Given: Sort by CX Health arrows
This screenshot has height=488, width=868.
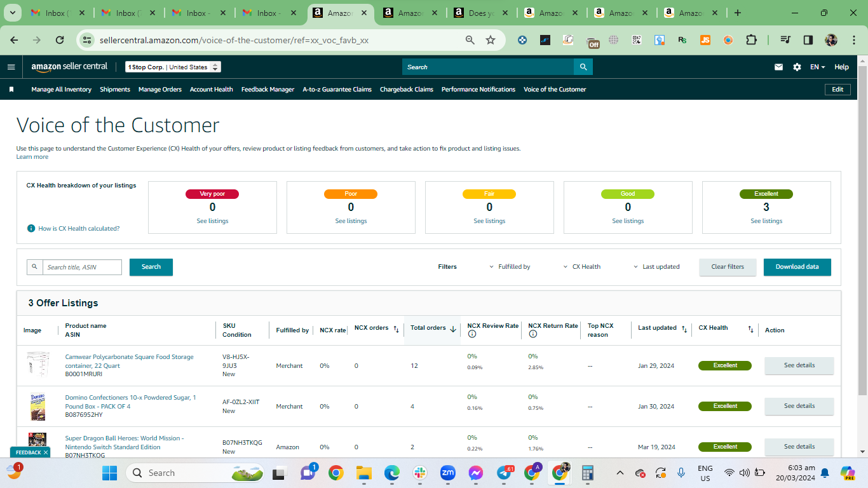Looking at the screenshot, I should (750, 329).
